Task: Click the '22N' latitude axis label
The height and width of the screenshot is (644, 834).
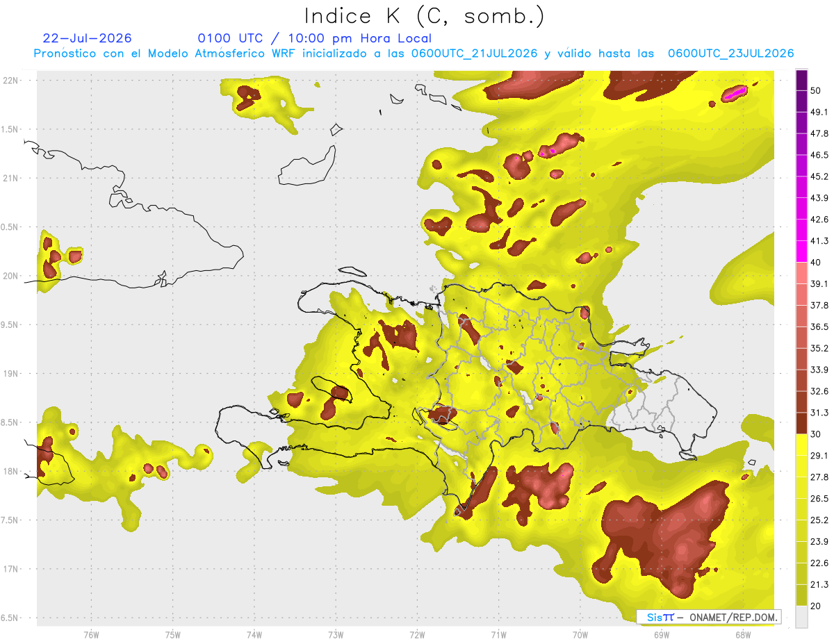Action: click(x=10, y=81)
